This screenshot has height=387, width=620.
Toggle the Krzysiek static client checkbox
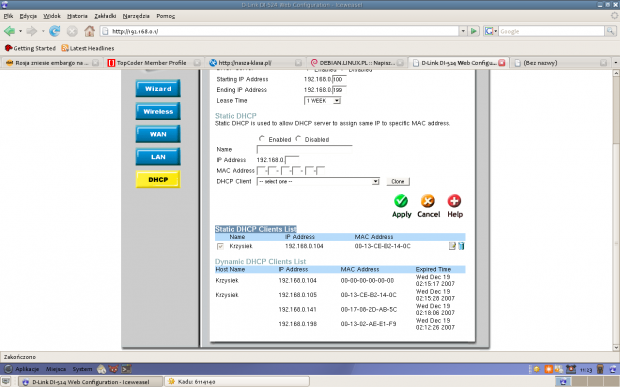click(x=220, y=246)
